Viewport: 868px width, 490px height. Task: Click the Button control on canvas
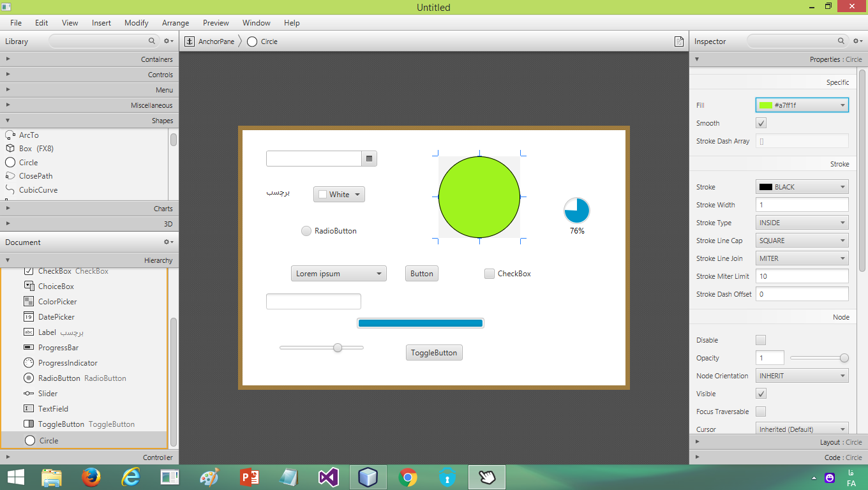tap(422, 274)
